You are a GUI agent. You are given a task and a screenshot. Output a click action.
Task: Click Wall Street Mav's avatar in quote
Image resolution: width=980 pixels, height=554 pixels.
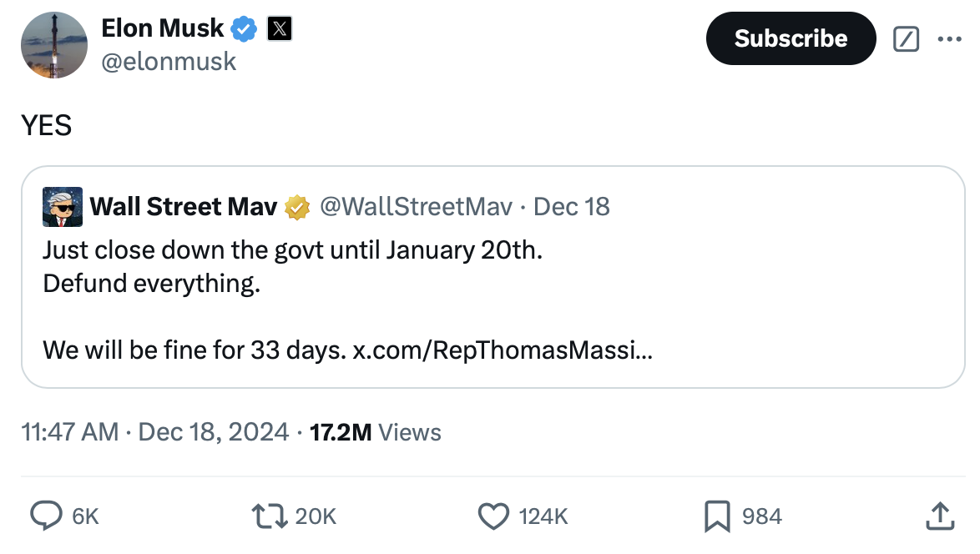(63, 207)
